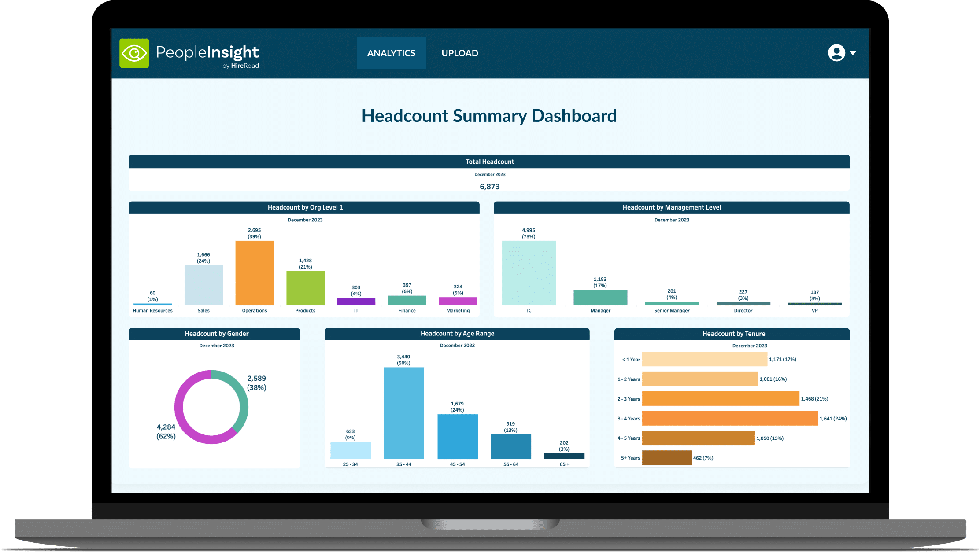Click the Manager level bar

[x=600, y=298]
